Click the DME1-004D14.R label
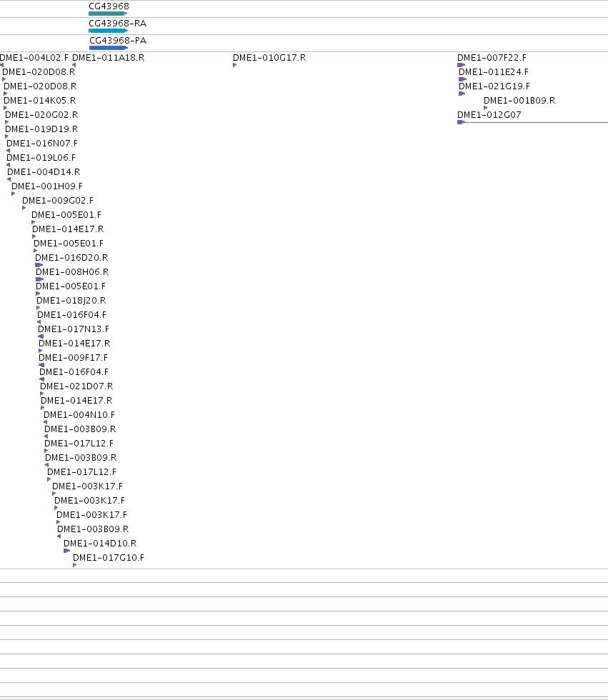Screen dimensions: 608x700 (x=44, y=172)
